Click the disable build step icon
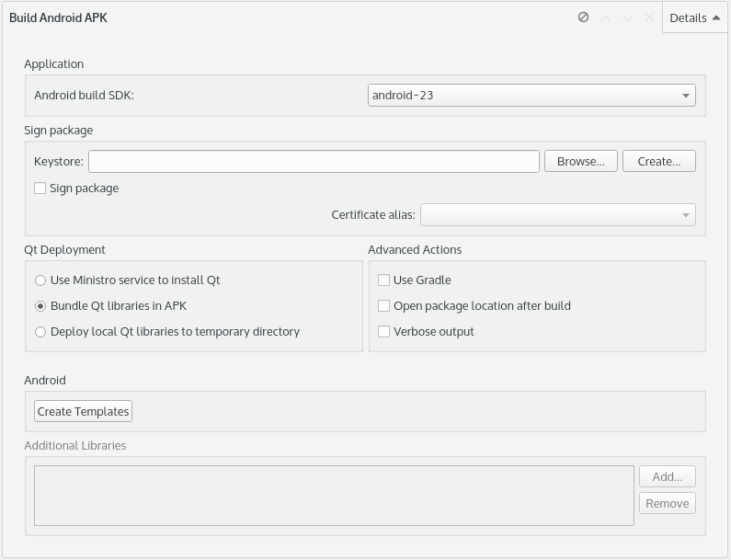The image size is (731, 560). pyautogui.click(x=583, y=17)
